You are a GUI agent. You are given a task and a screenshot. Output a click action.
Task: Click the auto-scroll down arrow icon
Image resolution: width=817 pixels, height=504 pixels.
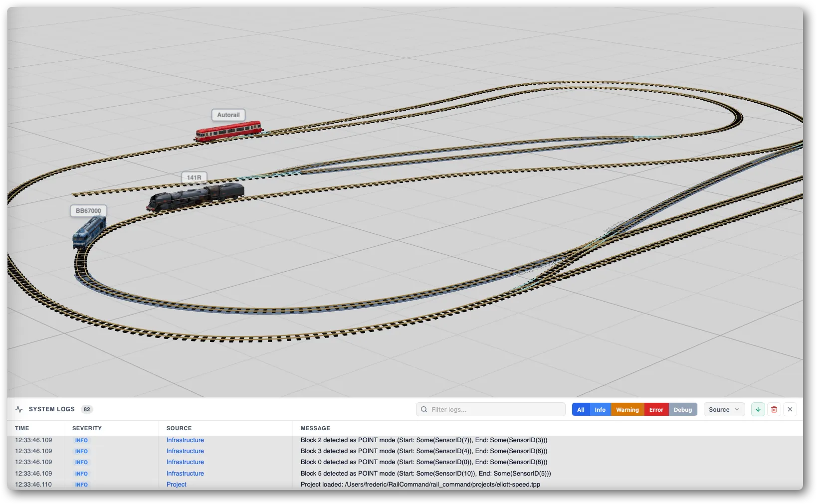[758, 409]
